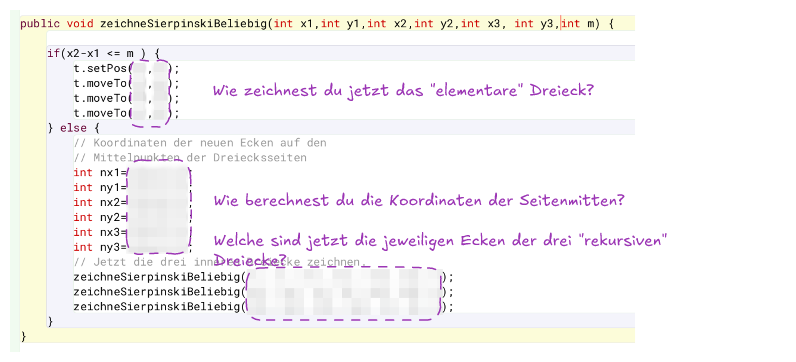This screenshot has width=796, height=362.
Task: Click the annotation about the 'elementare' Dreieck
Action: (403, 91)
